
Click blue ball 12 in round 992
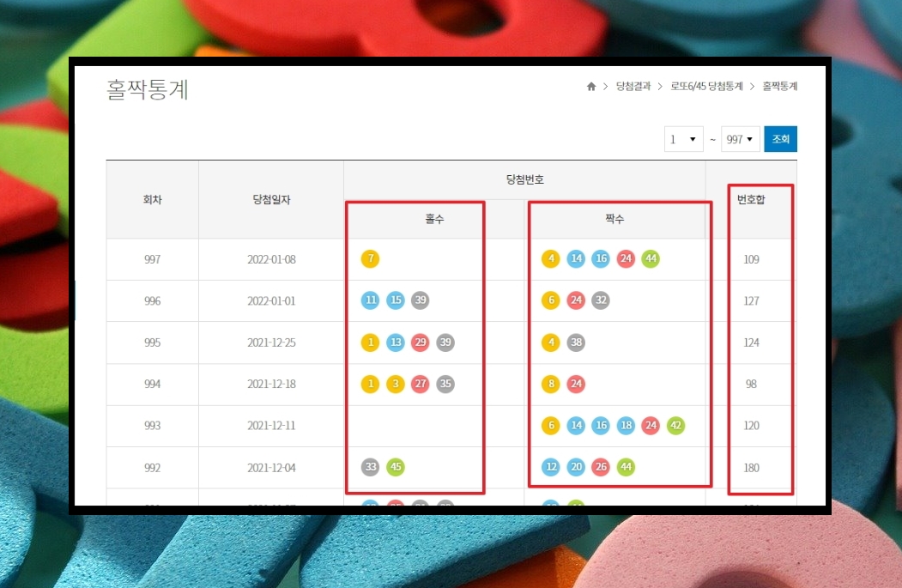click(551, 467)
